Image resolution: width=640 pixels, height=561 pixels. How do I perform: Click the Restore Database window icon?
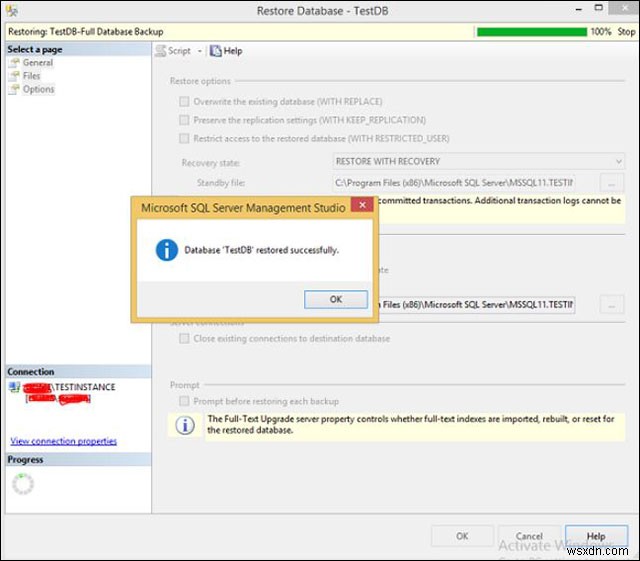click(12, 11)
